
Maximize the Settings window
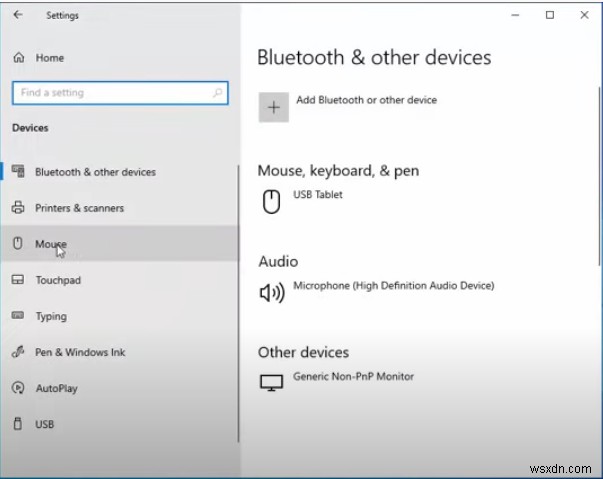point(549,15)
